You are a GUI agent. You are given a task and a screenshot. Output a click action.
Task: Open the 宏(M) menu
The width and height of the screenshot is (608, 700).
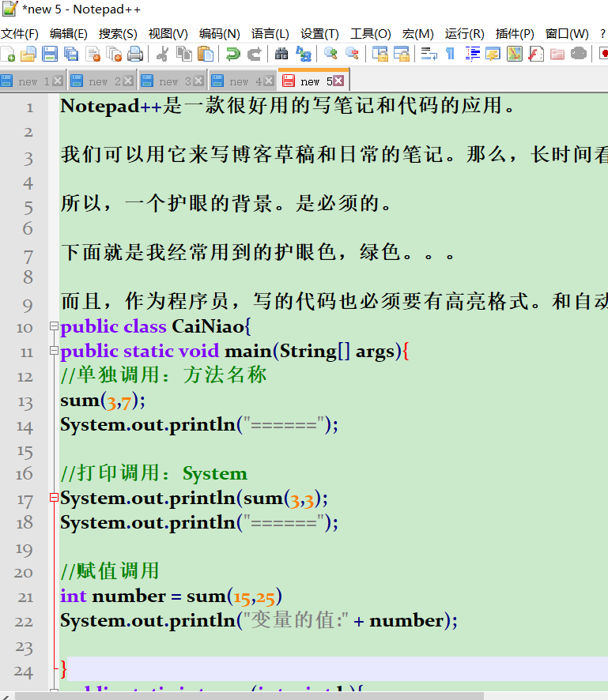417,34
